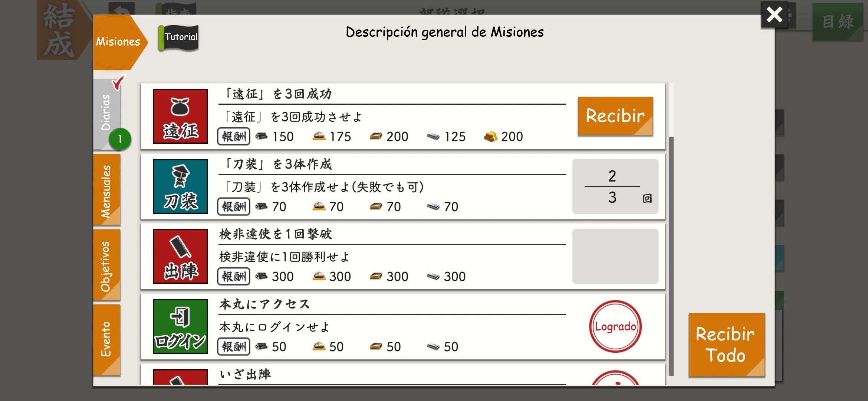Open the Mensuales missions tab
Viewport: 868px width, 401px height.
point(106,190)
